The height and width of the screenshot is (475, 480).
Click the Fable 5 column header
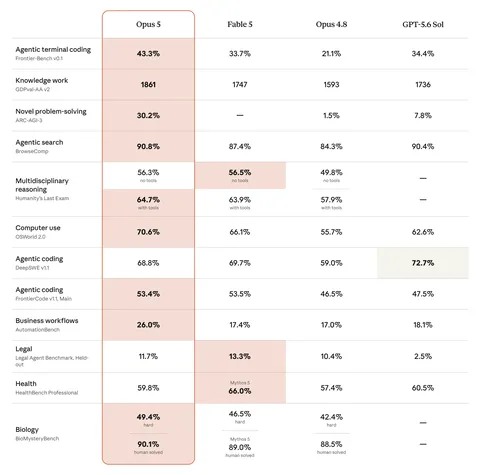[x=240, y=24]
